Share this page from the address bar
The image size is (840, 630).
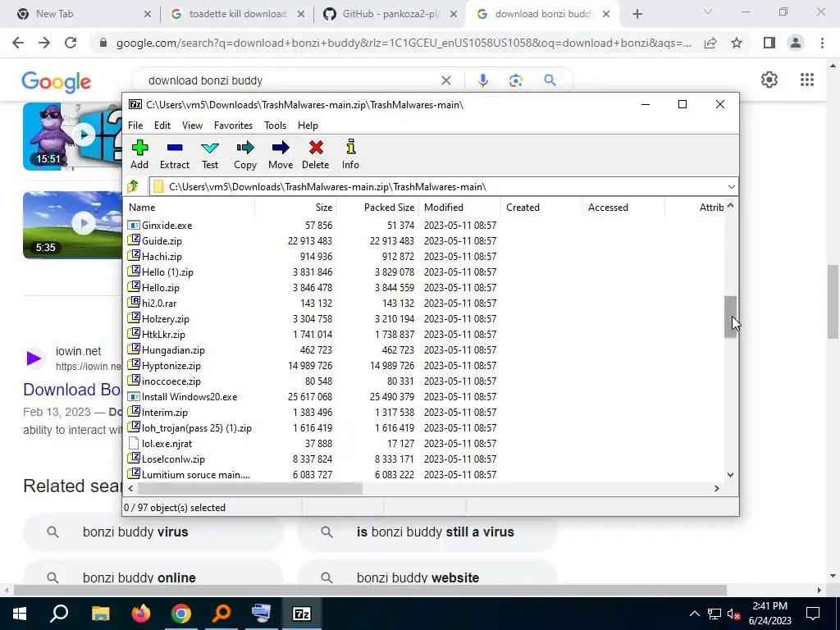coord(710,43)
